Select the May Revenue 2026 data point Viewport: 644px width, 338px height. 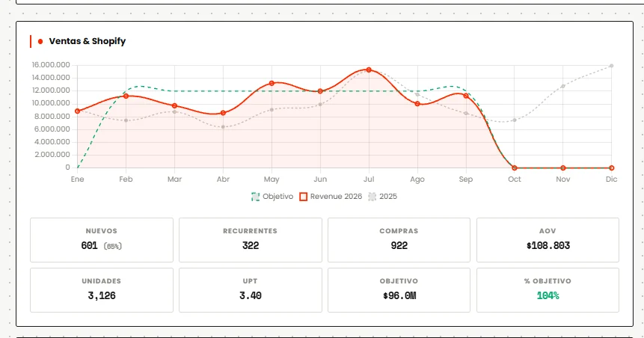(272, 83)
